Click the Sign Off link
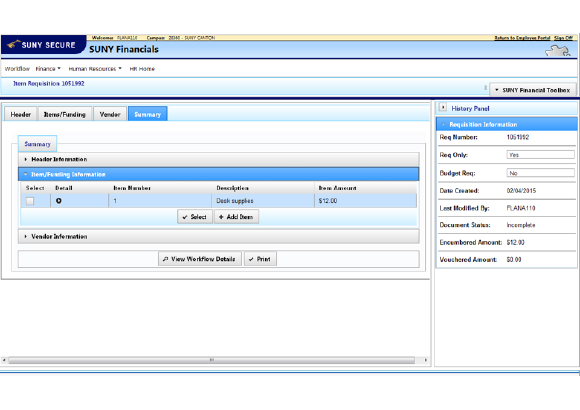Image resolution: width=580 pixels, height=410 pixels. coord(563,38)
